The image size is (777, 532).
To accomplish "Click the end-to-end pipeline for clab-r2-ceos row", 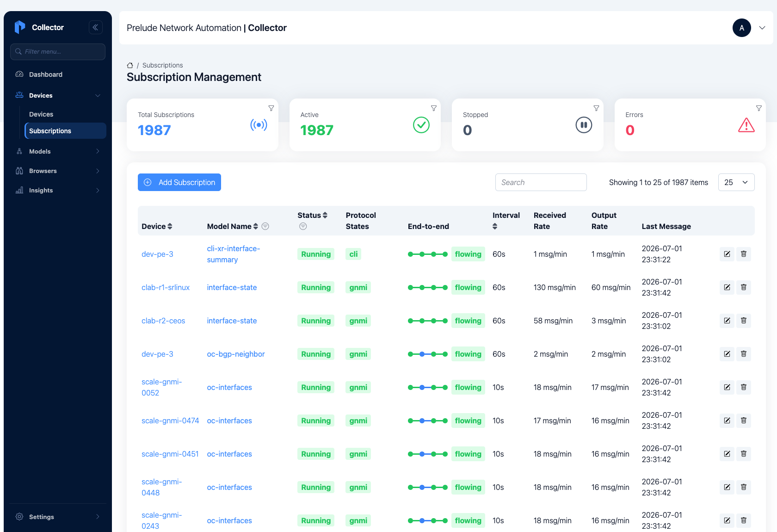I will pyautogui.click(x=428, y=321).
